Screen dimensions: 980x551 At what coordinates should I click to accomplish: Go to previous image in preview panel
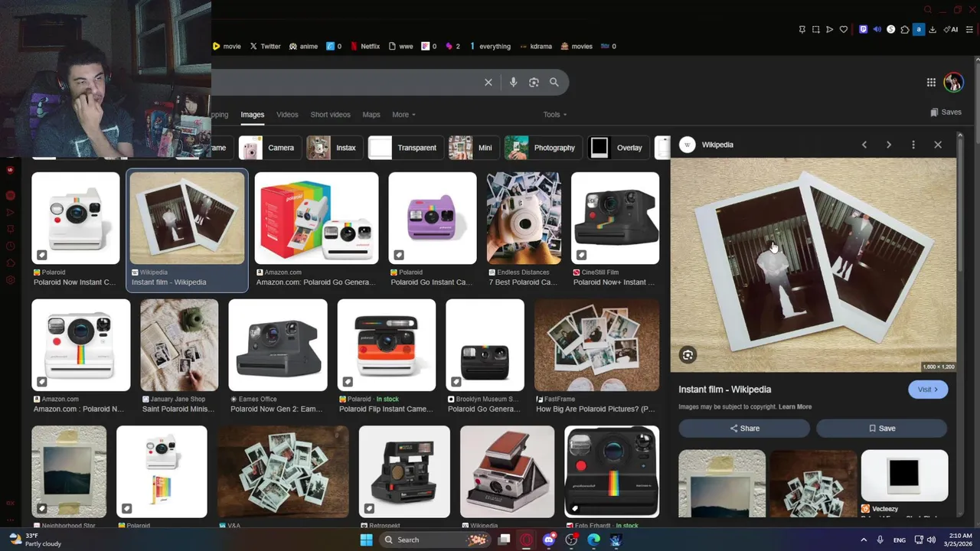[x=864, y=145]
